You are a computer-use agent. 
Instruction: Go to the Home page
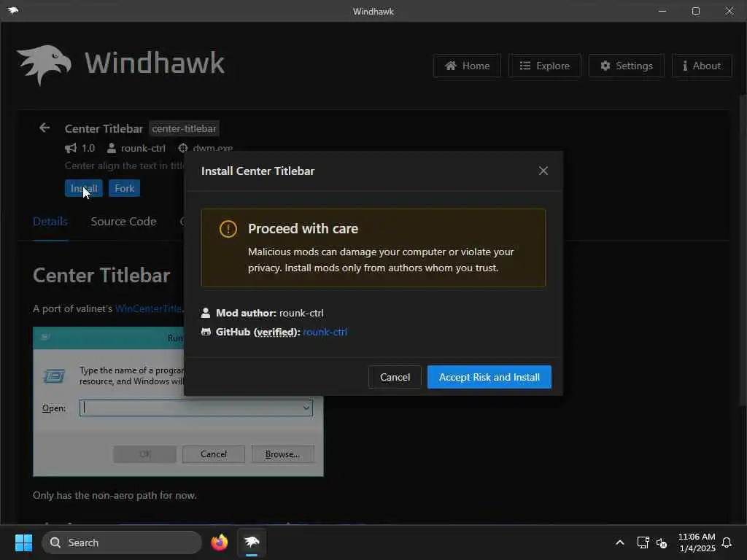467,66
